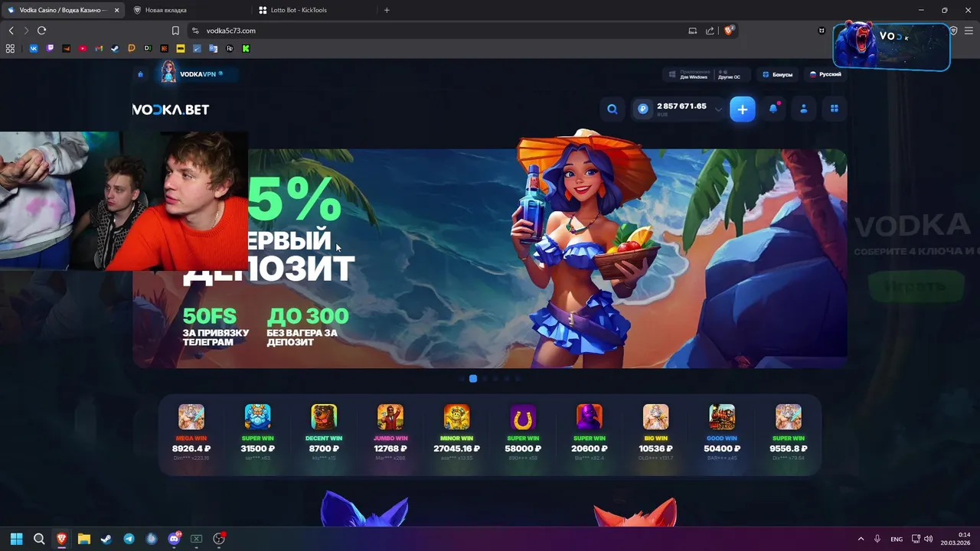The image size is (980, 551).
Task: Open the casino search magnifier
Action: pos(612,109)
